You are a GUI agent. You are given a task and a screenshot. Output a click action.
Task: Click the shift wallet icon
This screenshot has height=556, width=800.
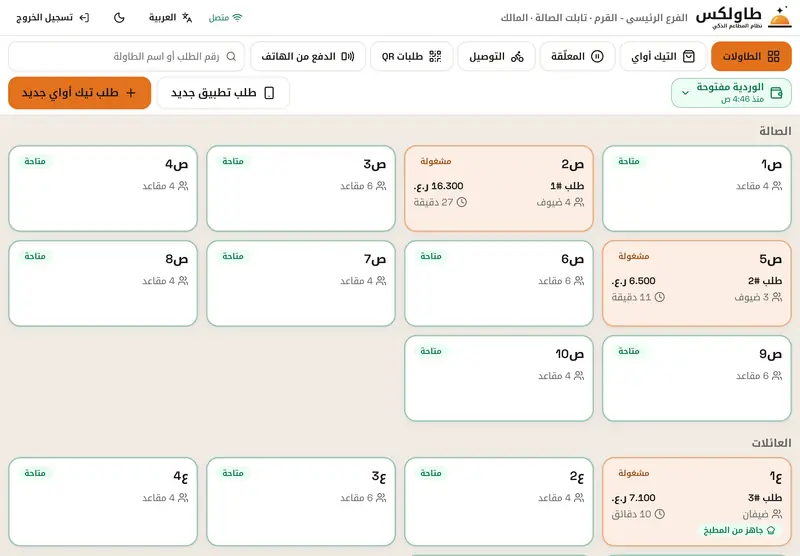(x=776, y=93)
